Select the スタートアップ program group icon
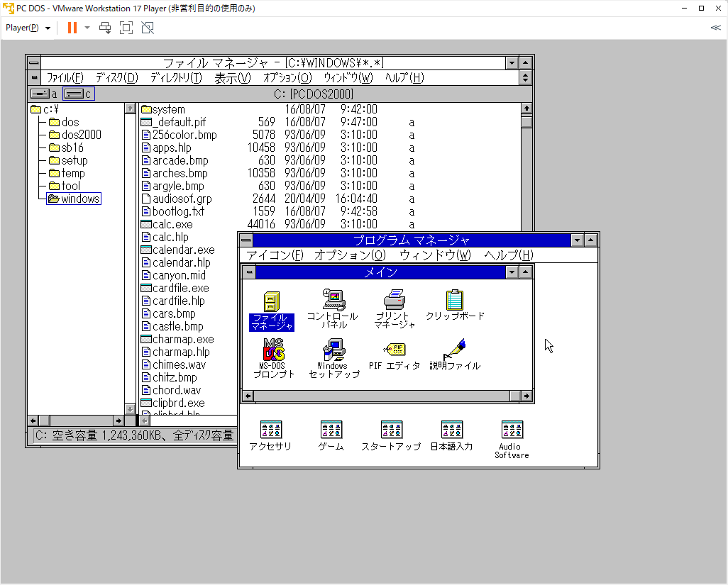This screenshot has width=728, height=585. tap(392, 435)
